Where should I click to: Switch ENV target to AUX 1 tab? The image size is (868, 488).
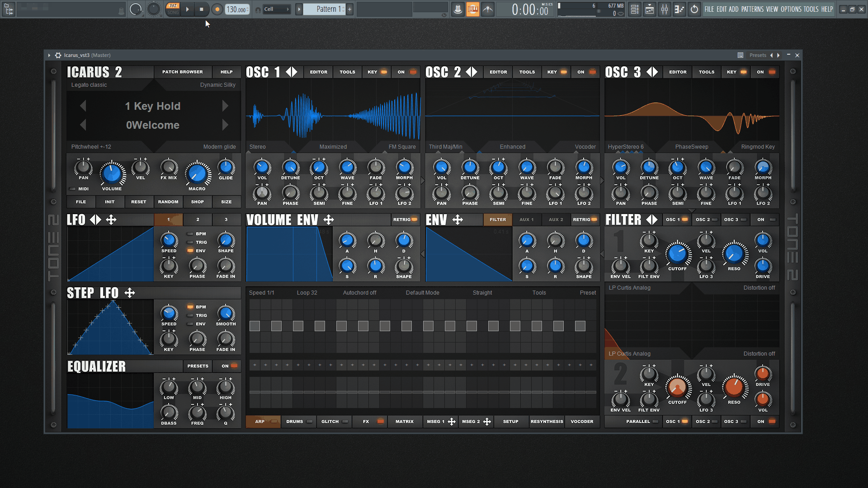click(x=526, y=220)
